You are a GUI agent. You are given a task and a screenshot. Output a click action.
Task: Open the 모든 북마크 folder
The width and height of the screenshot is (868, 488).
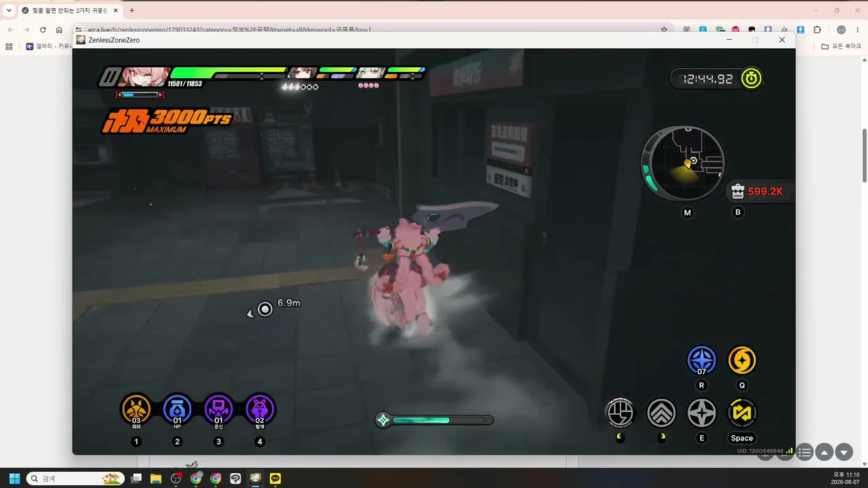841,47
